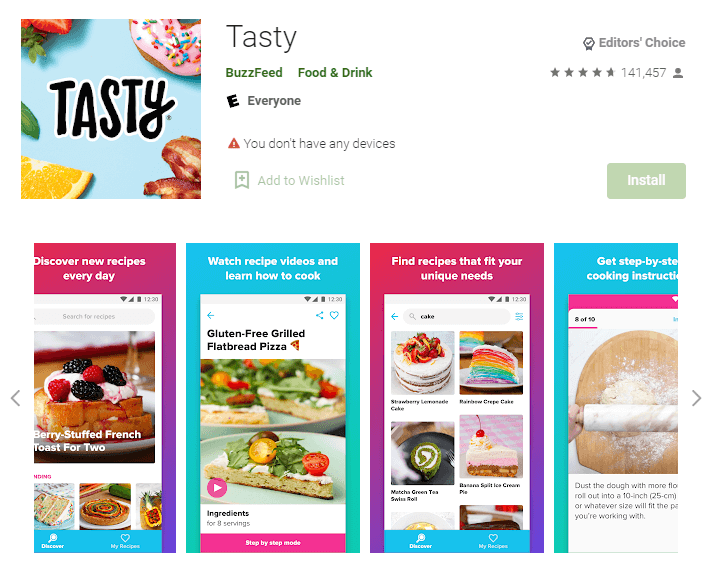Click the Editors' Choice badge icon
The width and height of the screenshot is (711, 569).
[588, 44]
